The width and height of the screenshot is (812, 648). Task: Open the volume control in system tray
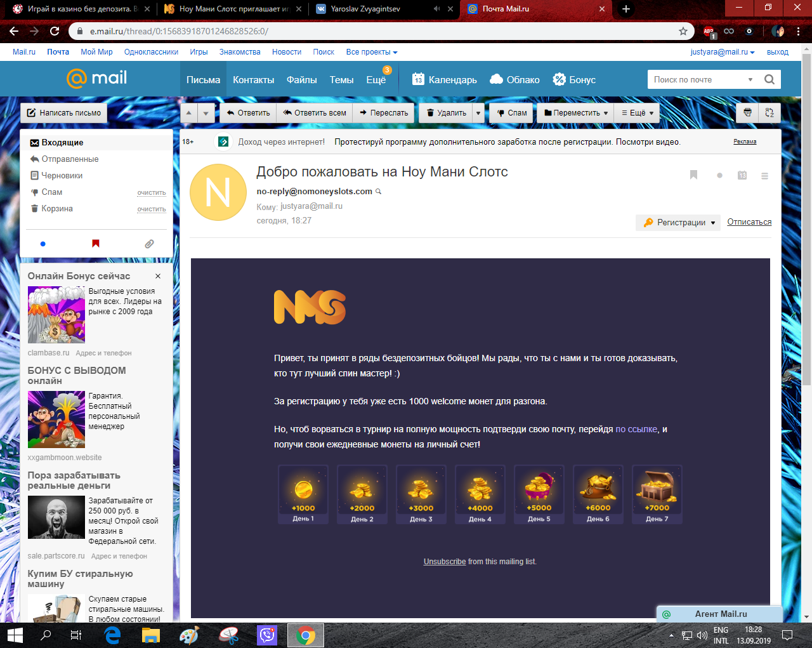point(702,635)
